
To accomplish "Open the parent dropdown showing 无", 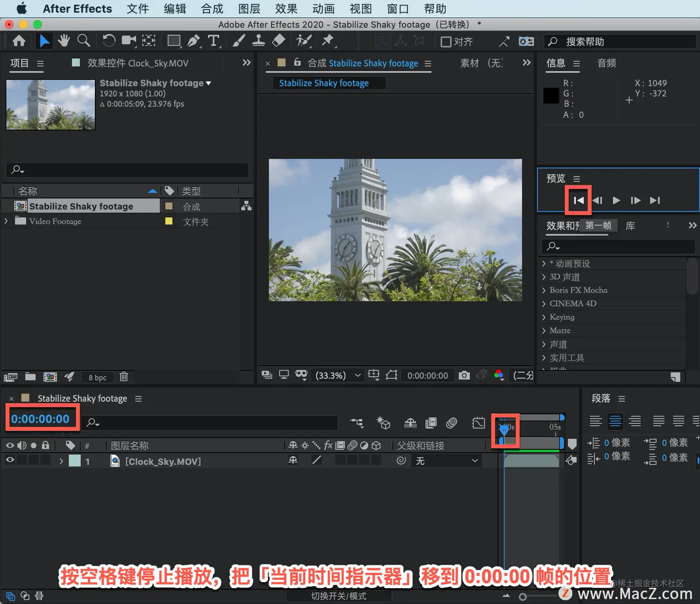I will (x=446, y=461).
